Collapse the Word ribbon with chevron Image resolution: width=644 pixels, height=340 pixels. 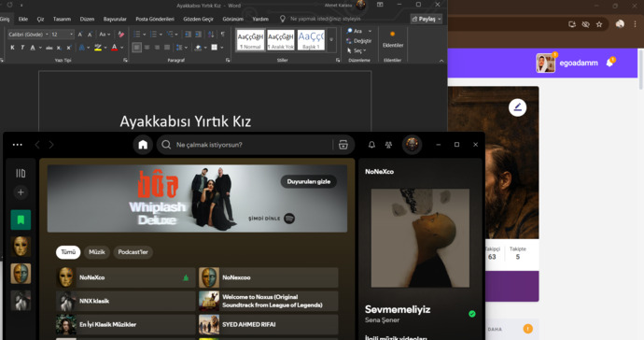pyautogui.click(x=441, y=61)
